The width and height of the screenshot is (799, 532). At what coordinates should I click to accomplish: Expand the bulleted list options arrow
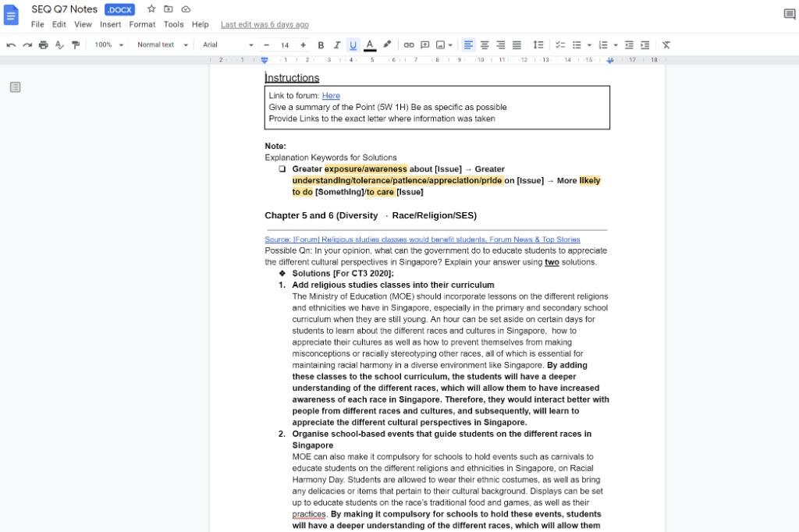[588, 44]
